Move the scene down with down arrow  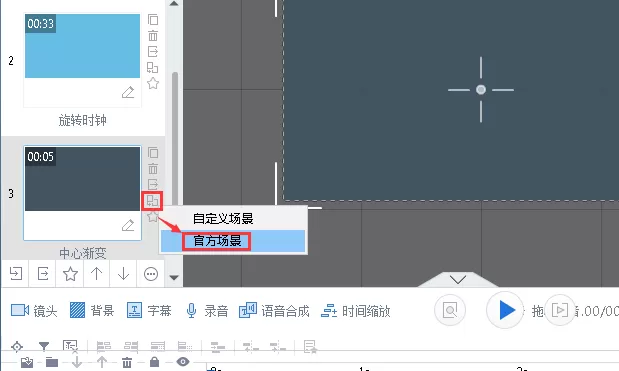pos(124,274)
